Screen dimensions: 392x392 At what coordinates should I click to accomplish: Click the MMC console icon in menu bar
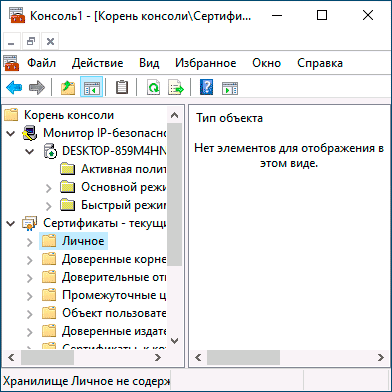(11, 63)
